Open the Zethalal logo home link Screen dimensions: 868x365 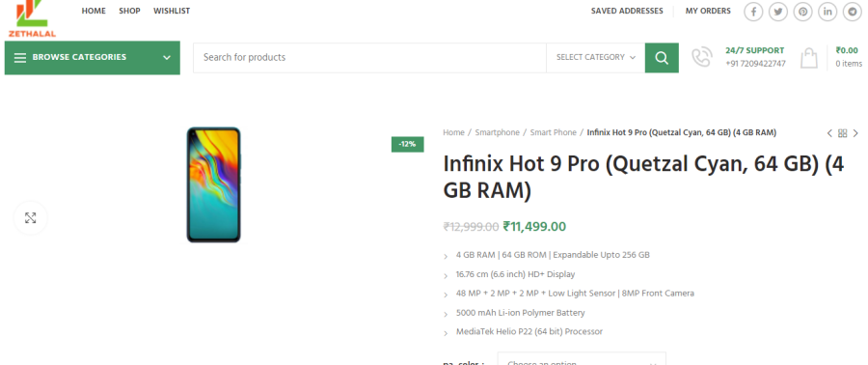point(32,18)
